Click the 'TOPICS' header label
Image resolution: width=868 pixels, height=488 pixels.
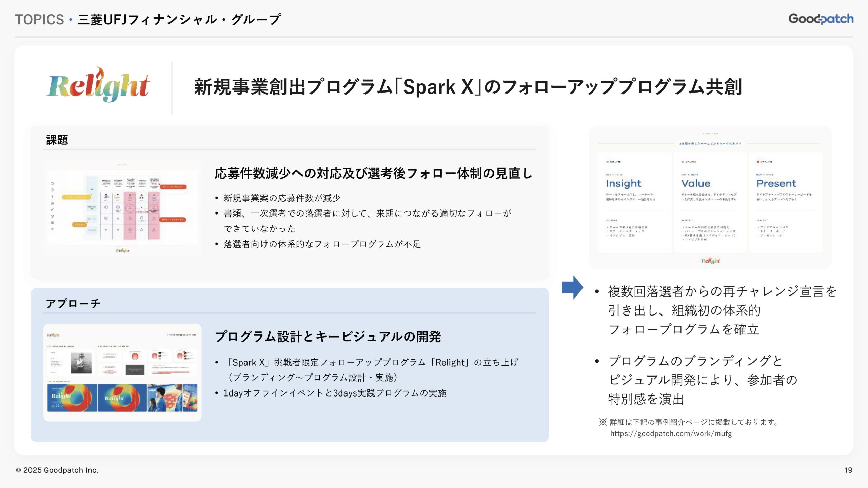click(39, 20)
